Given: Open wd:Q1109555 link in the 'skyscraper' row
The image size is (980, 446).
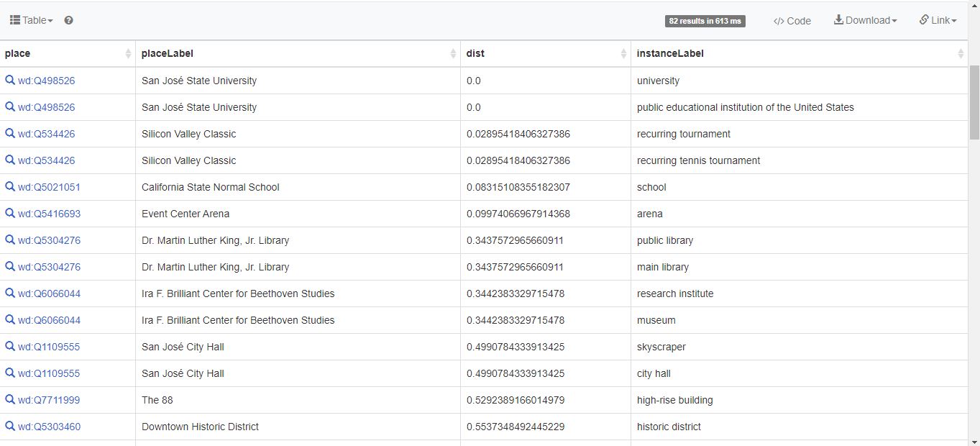Looking at the screenshot, I should tap(50, 347).
